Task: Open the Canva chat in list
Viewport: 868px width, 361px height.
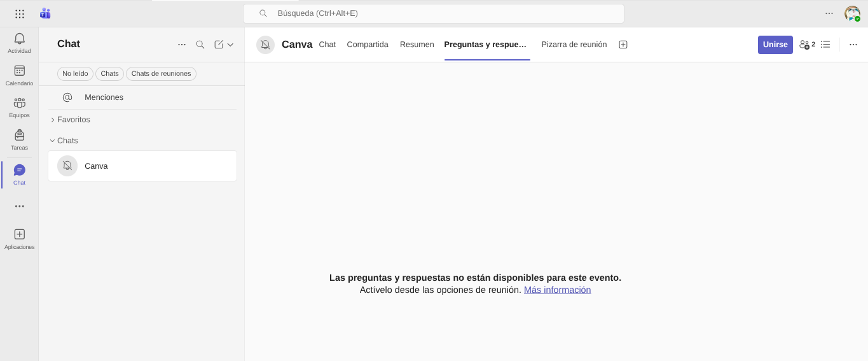Action: [x=142, y=166]
